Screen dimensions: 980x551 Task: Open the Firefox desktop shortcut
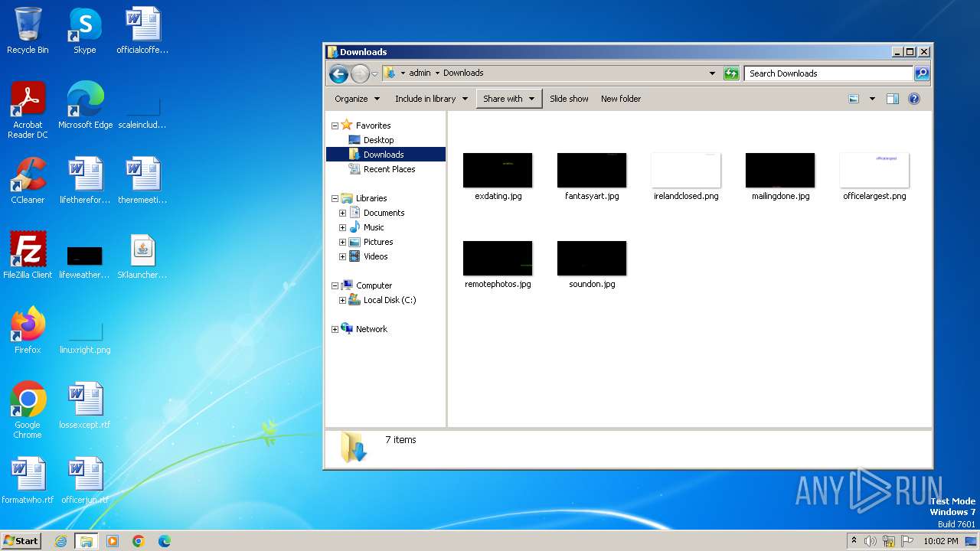(x=28, y=330)
